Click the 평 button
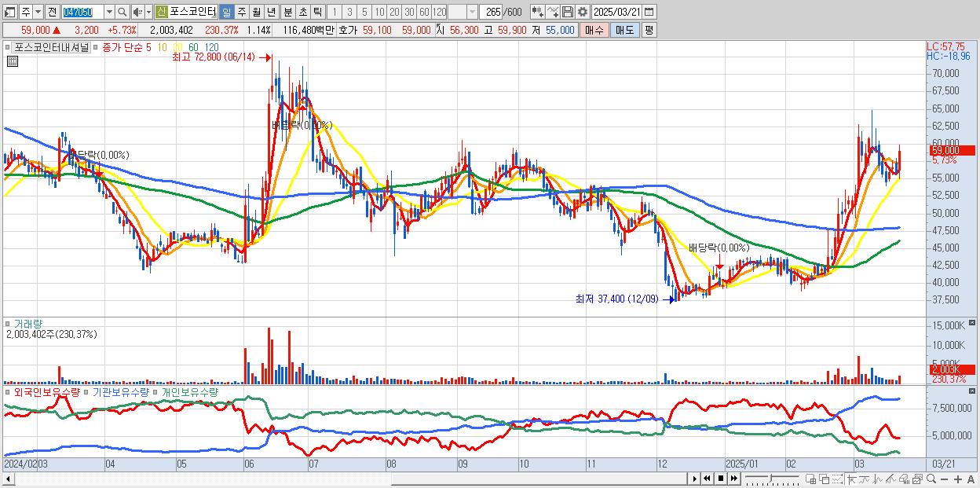Viewport: 980px width, 488px height. coord(649,30)
